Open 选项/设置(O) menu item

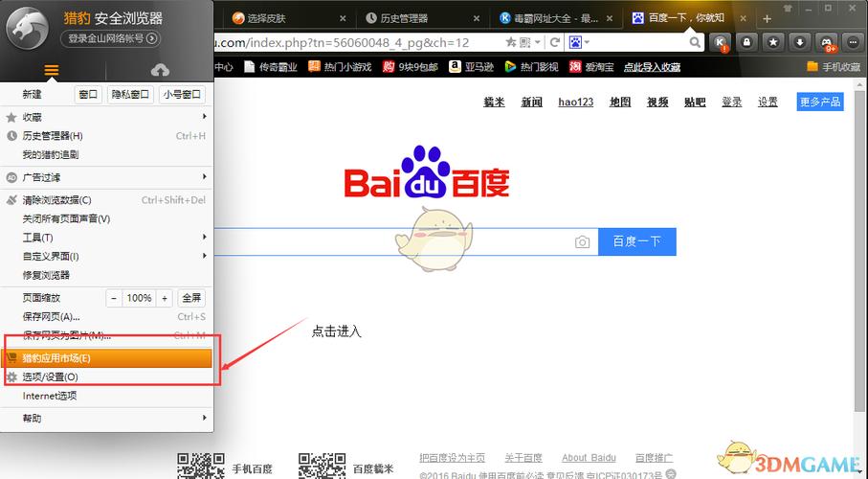(x=106, y=377)
